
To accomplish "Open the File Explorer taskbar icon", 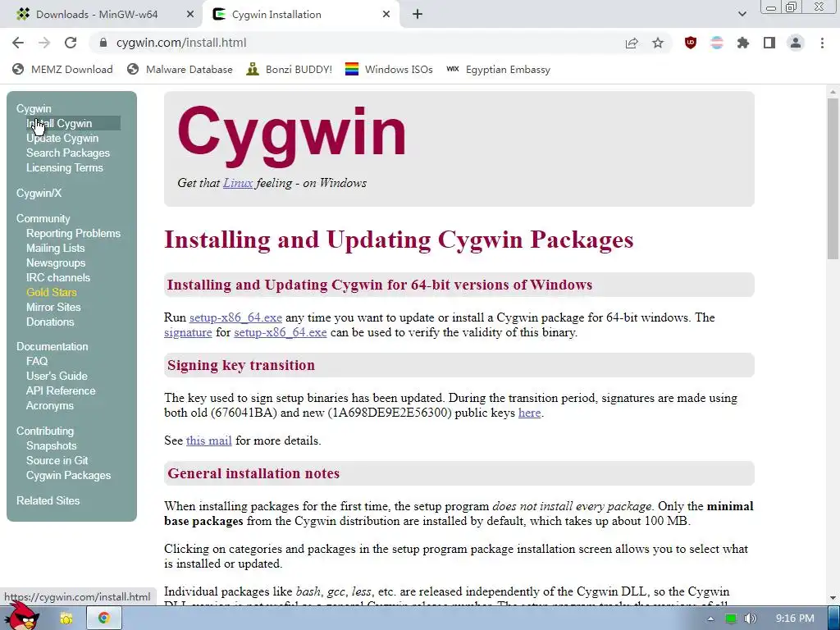I will pos(66,619).
